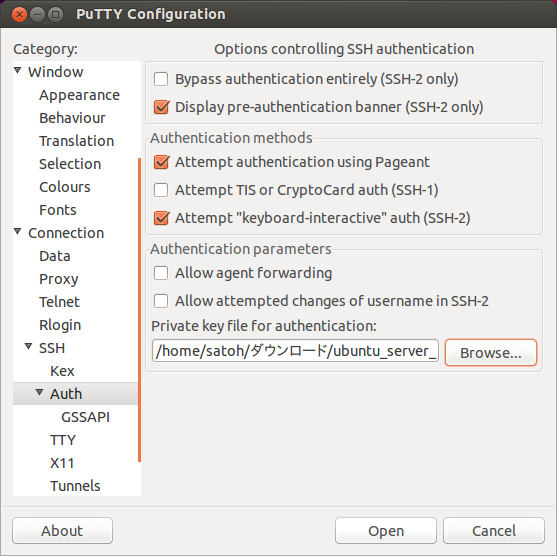The image size is (557, 556).
Task: Collapse the Connection category triangle
Action: (x=18, y=232)
